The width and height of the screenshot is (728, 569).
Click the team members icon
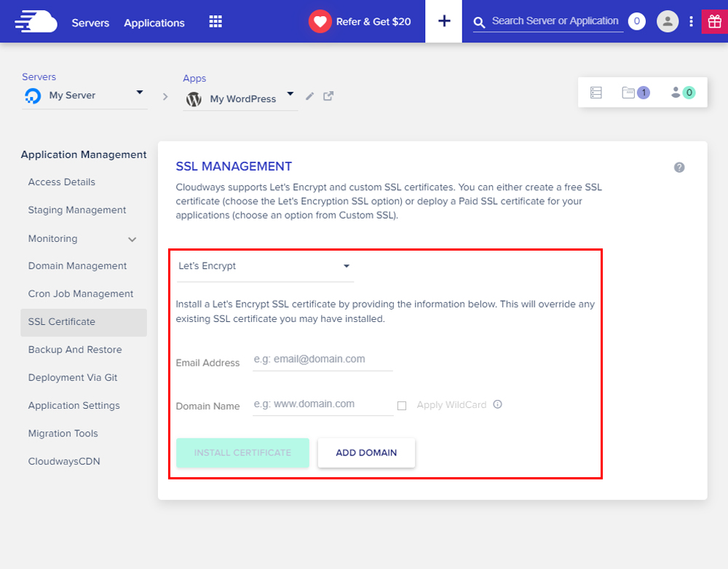[676, 93]
